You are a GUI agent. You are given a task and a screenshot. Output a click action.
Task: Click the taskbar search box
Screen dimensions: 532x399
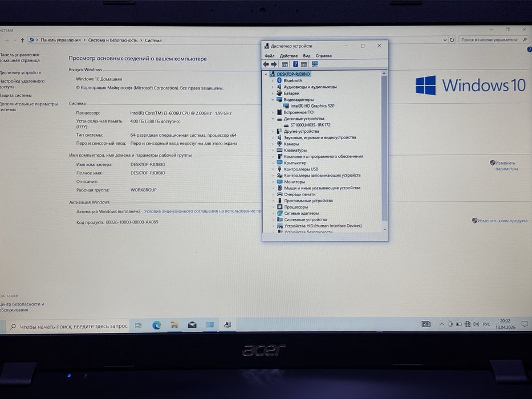pyautogui.click(x=67, y=326)
